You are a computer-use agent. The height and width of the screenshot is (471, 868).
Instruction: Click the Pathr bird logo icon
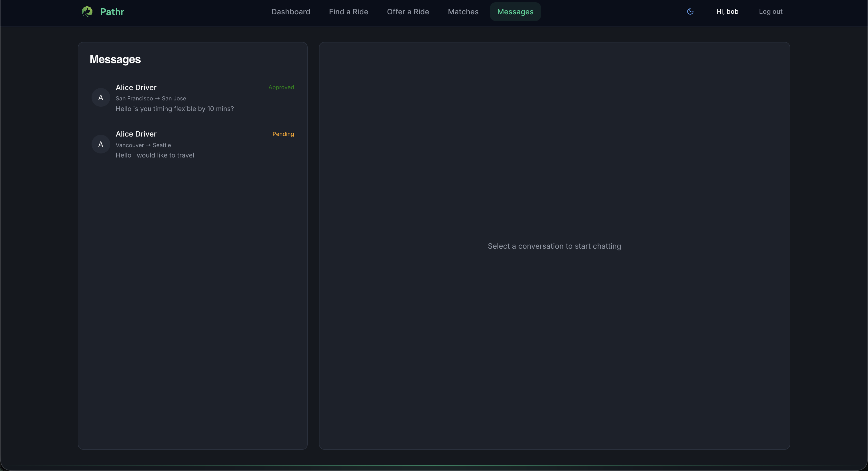(x=87, y=12)
